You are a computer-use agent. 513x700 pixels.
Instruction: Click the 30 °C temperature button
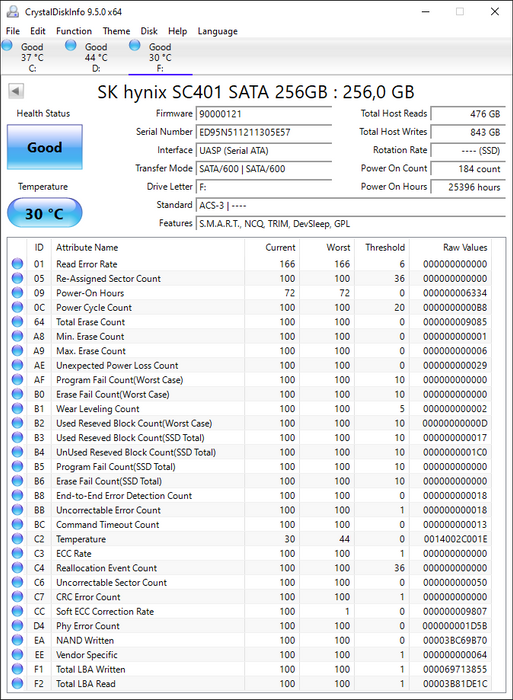[45, 213]
